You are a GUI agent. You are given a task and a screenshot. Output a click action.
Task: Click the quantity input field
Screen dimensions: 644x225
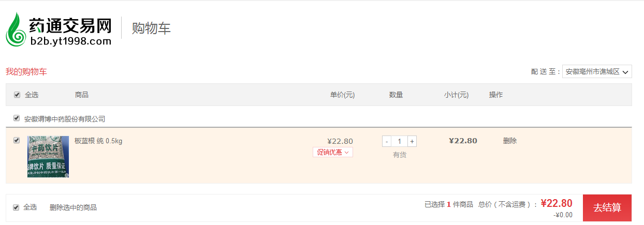(399, 141)
